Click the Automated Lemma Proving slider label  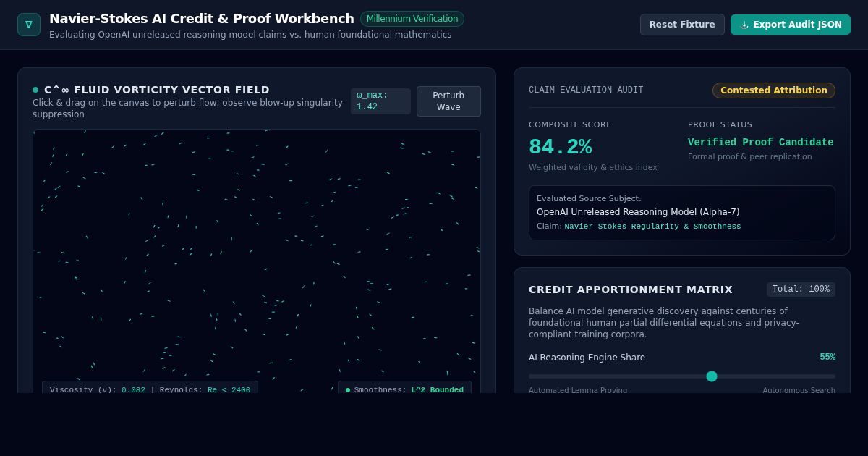point(578,390)
